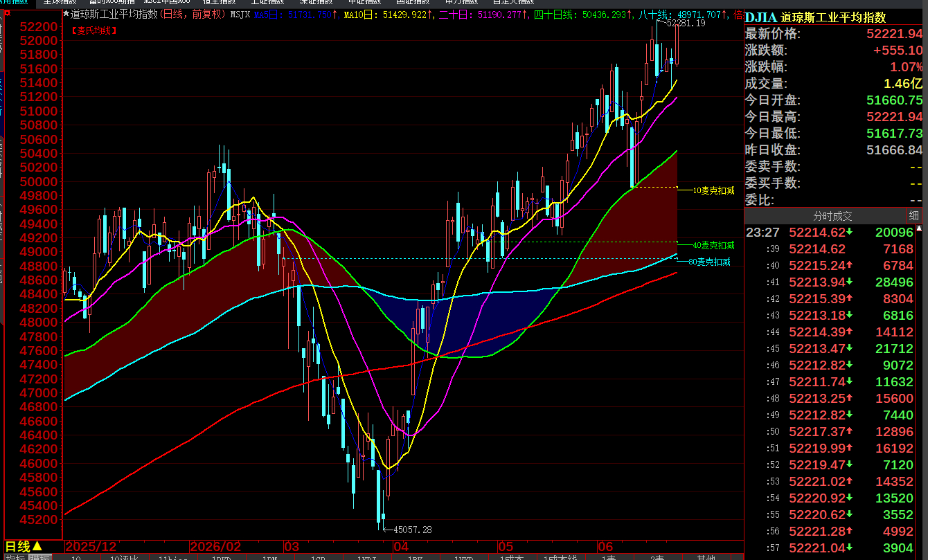This screenshot has width=928, height=560.
Task: Open the 日线 period selector
Action: [24, 546]
